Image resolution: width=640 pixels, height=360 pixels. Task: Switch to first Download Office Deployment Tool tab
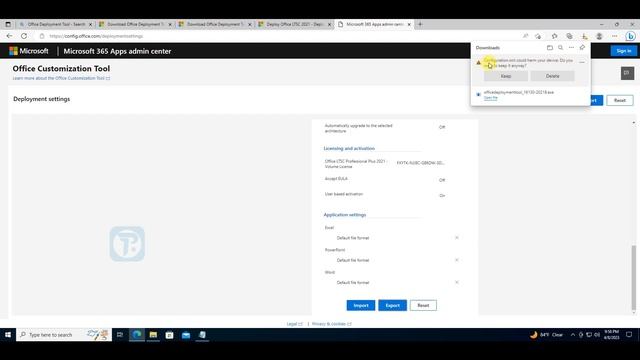point(136,24)
